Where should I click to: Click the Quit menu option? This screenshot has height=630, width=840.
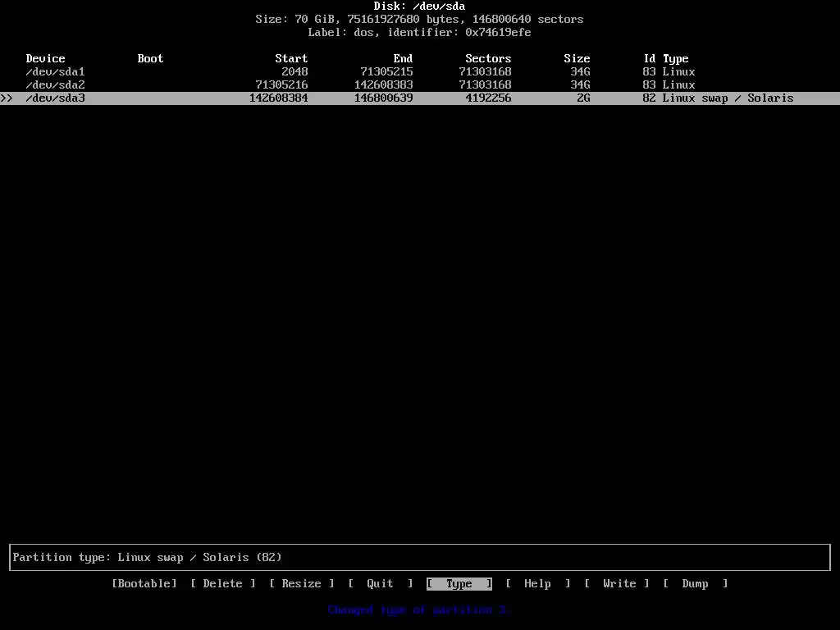(381, 583)
